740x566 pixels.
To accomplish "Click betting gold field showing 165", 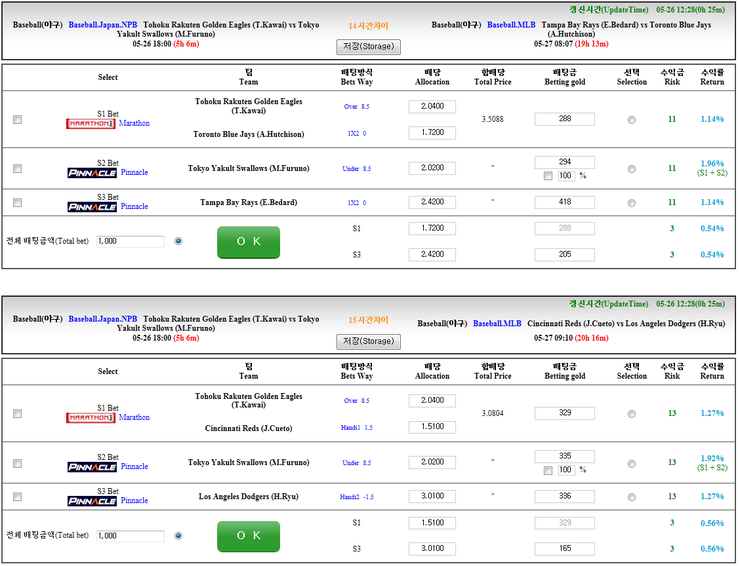I will [564, 549].
